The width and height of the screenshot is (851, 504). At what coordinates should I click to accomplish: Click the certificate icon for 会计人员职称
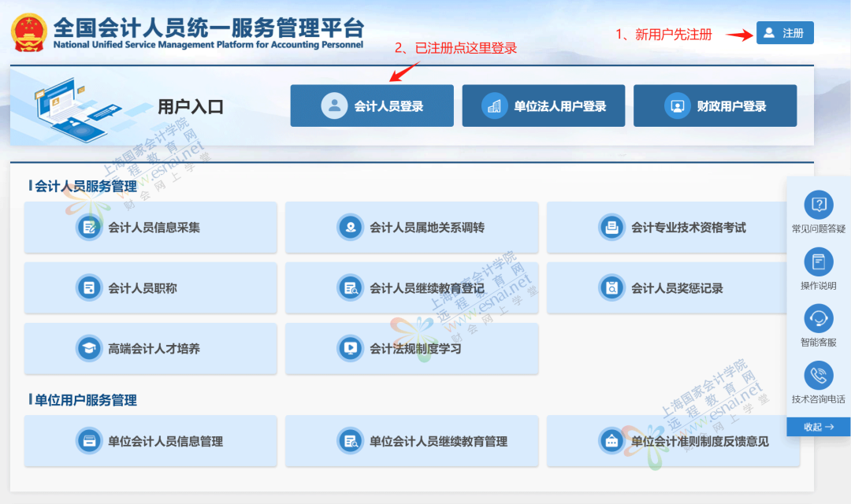[x=89, y=288]
